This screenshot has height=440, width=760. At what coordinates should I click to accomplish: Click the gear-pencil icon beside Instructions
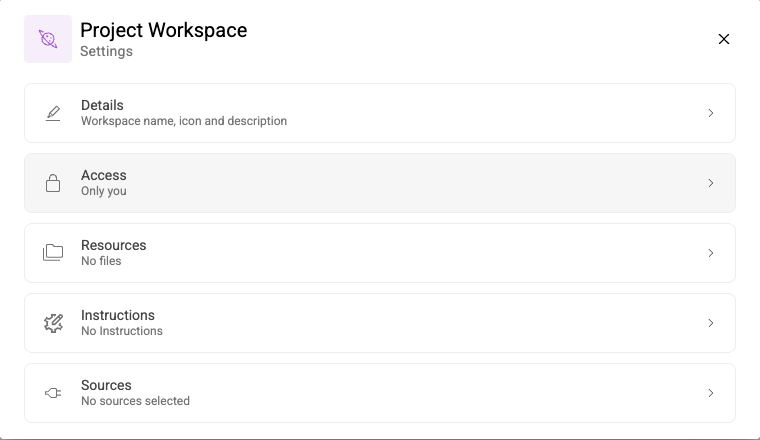coord(53,323)
